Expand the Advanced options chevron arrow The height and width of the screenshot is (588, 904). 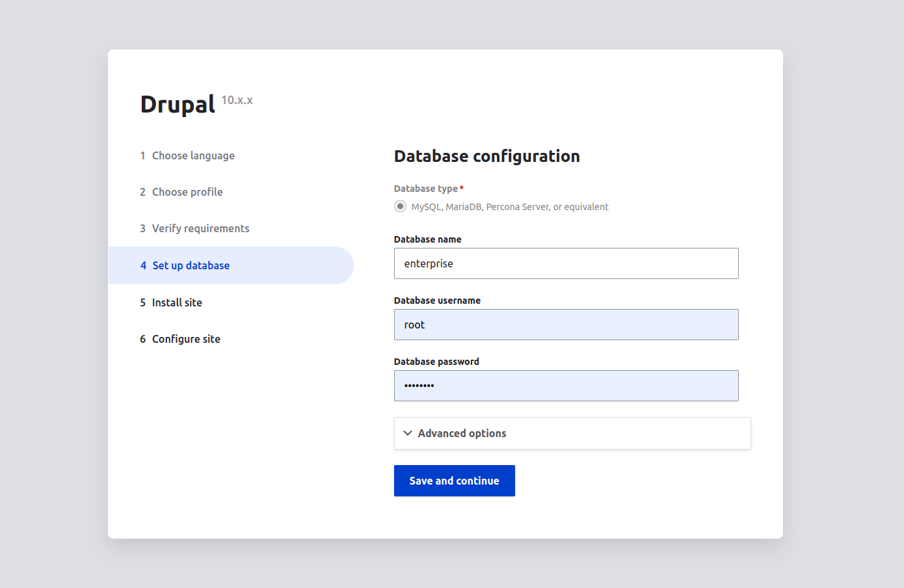pos(408,433)
